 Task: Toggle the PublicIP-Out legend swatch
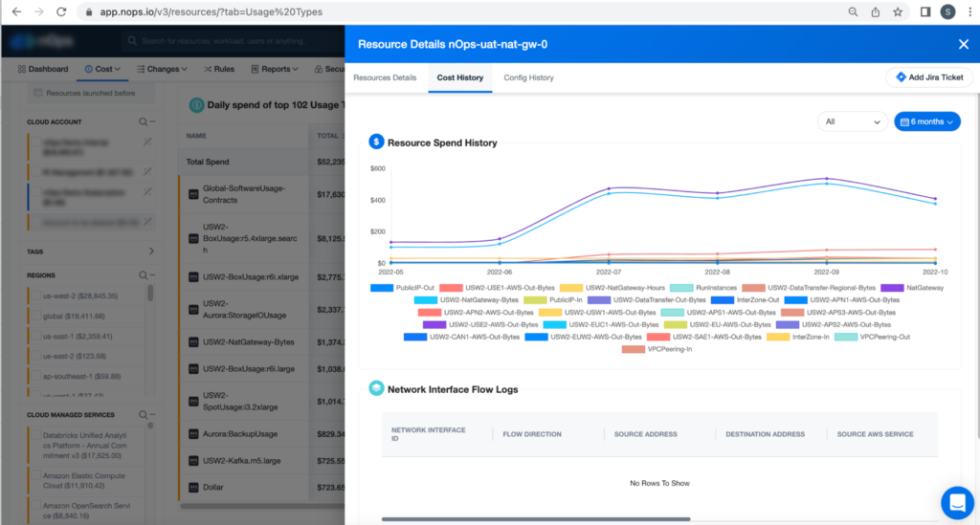(x=381, y=288)
